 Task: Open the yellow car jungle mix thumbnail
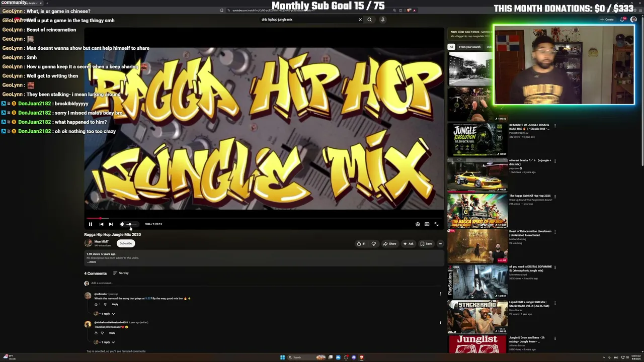coord(477,175)
